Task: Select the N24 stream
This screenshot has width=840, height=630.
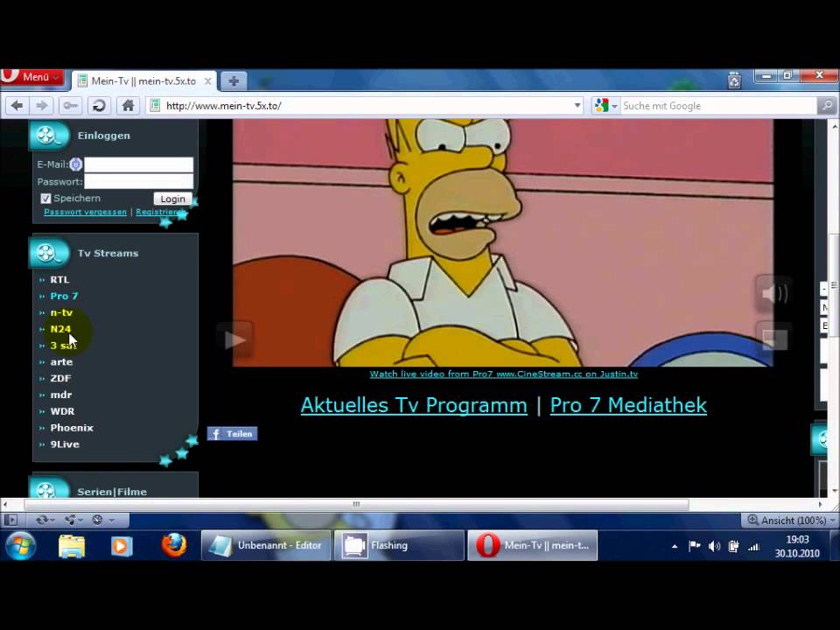Action: [60, 329]
